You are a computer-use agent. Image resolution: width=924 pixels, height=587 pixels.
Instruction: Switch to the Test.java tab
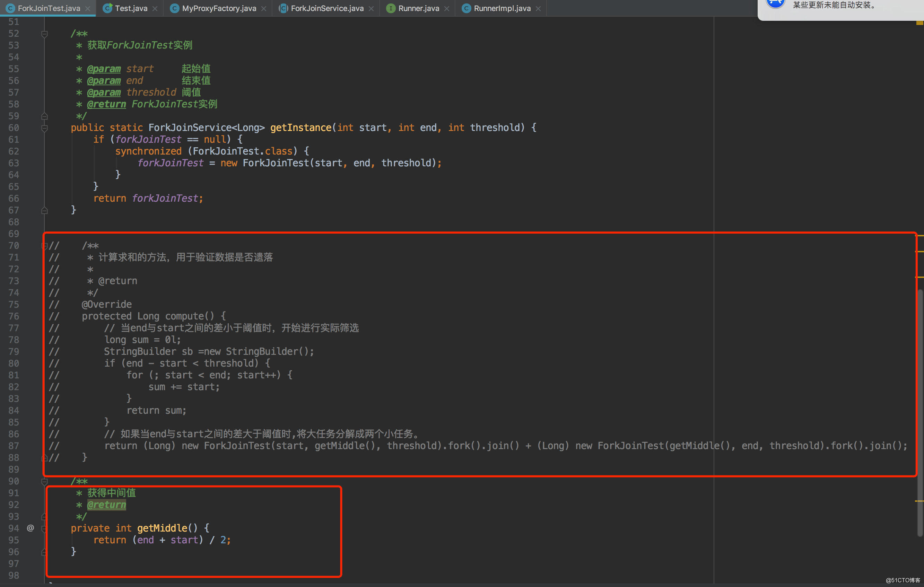[x=130, y=8]
